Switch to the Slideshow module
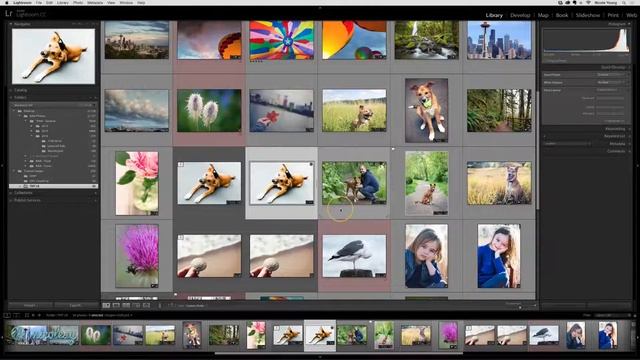 [x=588, y=15]
